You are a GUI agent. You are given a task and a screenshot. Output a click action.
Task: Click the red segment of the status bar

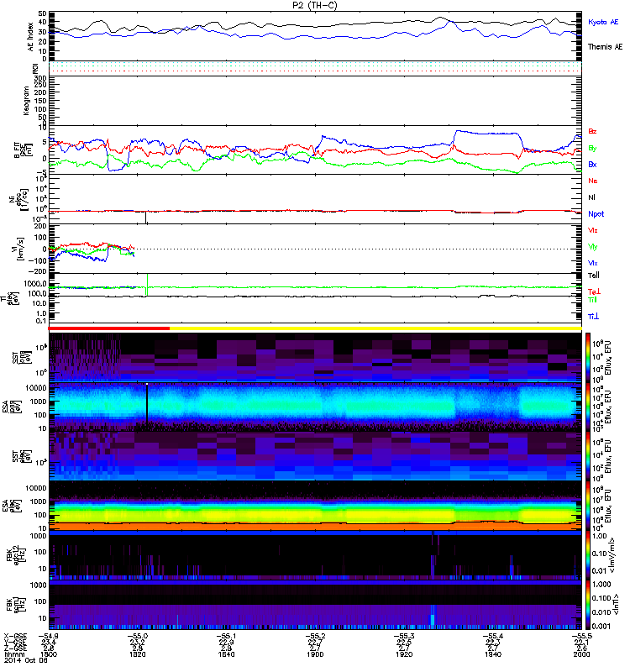pos(109,328)
